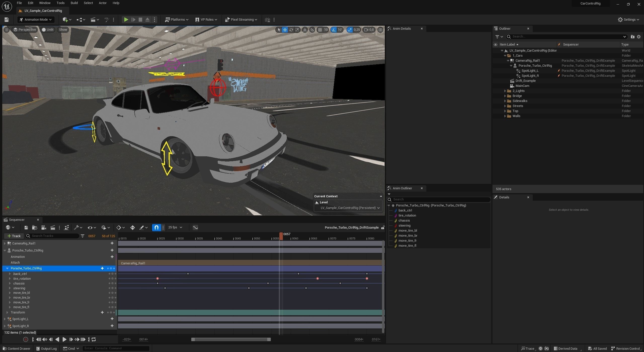This screenshot has width=644, height=352.
Task: Toggle Sequencer snapping magnet
Action: (156, 228)
